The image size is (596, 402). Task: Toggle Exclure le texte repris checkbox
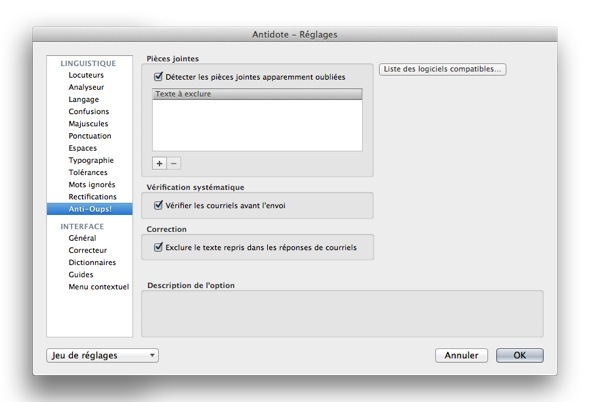[159, 247]
